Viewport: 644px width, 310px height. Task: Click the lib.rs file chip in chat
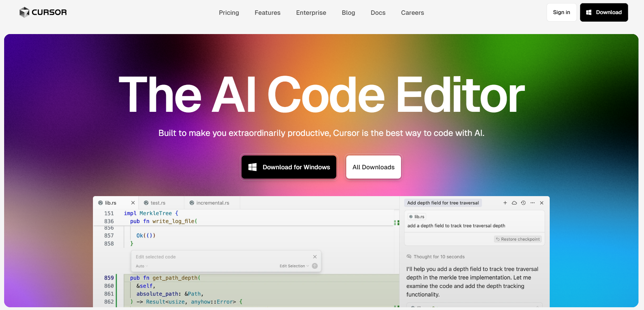tap(417, 217)
